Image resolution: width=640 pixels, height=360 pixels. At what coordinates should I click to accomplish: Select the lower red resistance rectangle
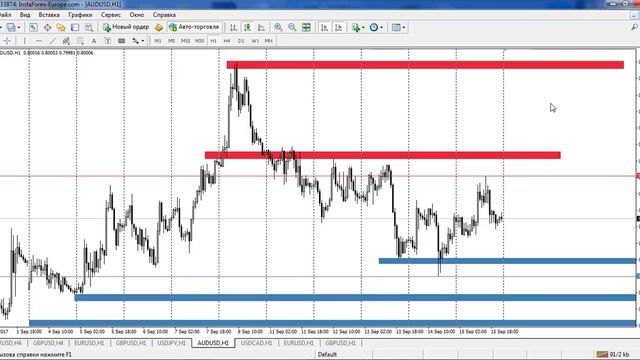point(382,155)
